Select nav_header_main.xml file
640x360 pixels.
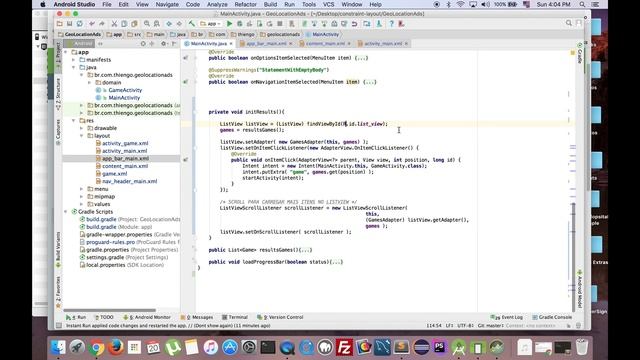tap(129, 181)
